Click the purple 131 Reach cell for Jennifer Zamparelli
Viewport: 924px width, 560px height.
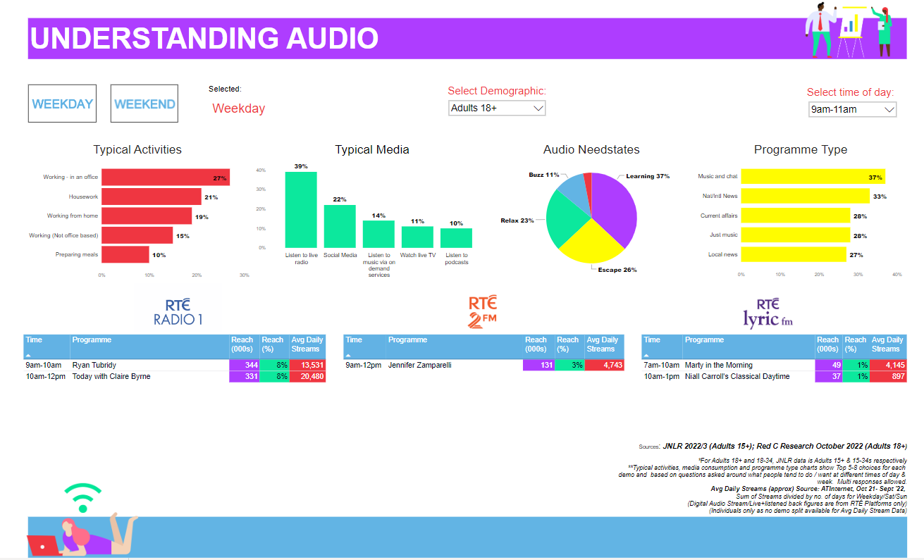click(539, 365)
